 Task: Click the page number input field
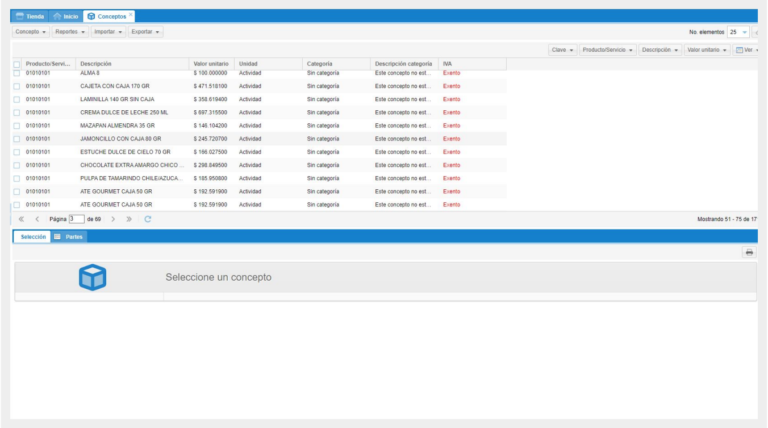pos(77,218)
